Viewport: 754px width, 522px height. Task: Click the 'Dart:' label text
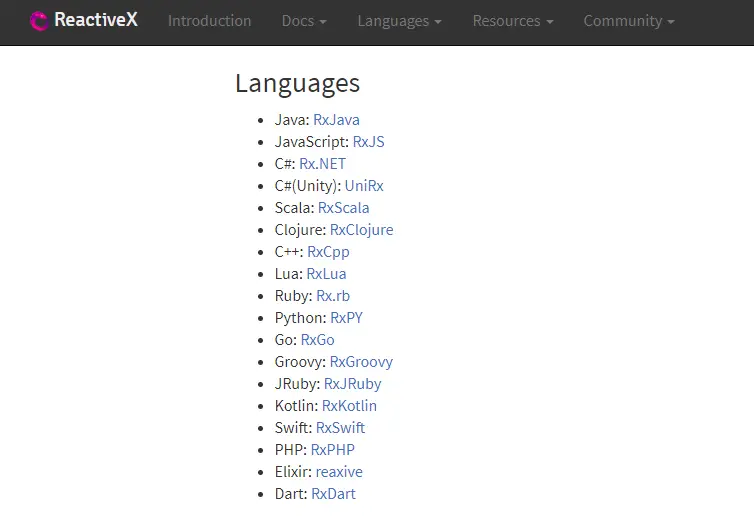(x=291, y=494)
